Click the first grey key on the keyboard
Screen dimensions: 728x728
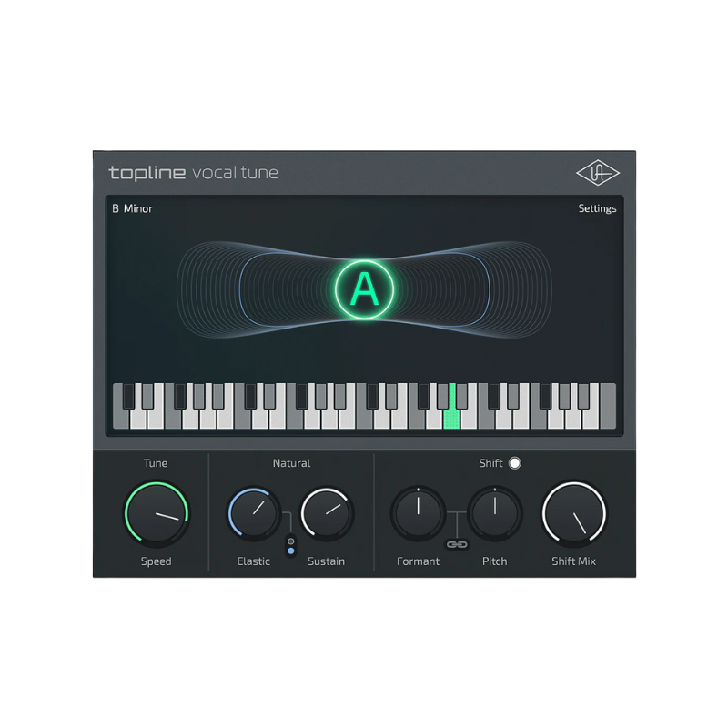(121, 418)
